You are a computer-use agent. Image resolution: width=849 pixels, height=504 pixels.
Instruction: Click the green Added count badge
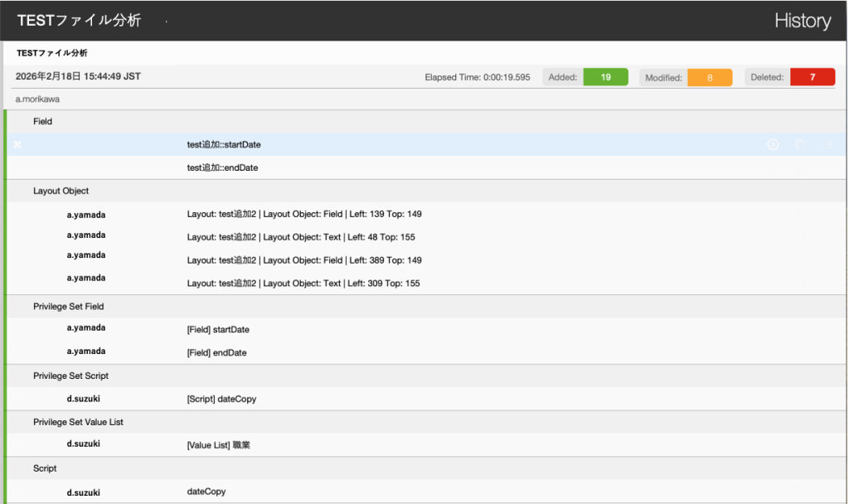(x=605, y=77)
